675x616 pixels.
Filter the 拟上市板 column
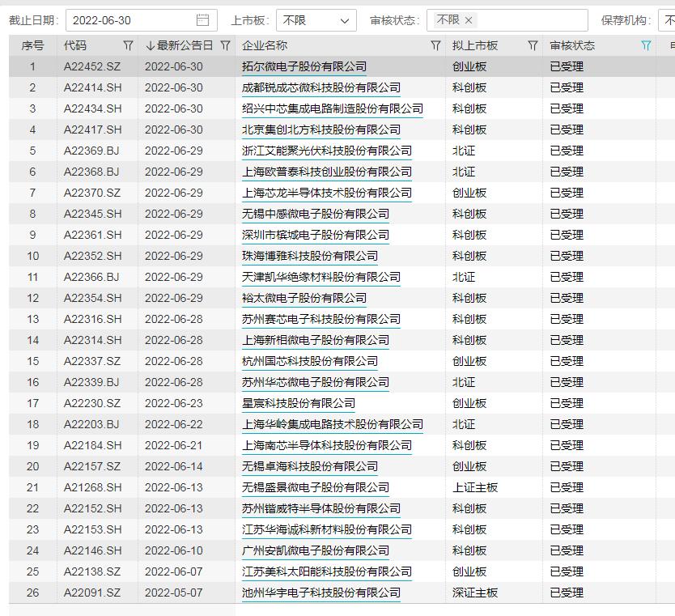(533, 45)
